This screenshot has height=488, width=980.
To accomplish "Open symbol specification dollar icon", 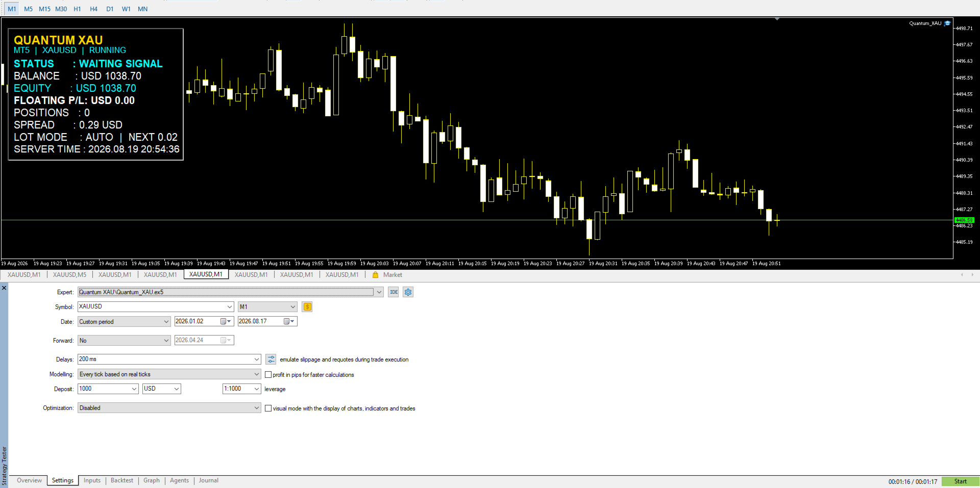I will pyautogui.click(x=307, y=307).
